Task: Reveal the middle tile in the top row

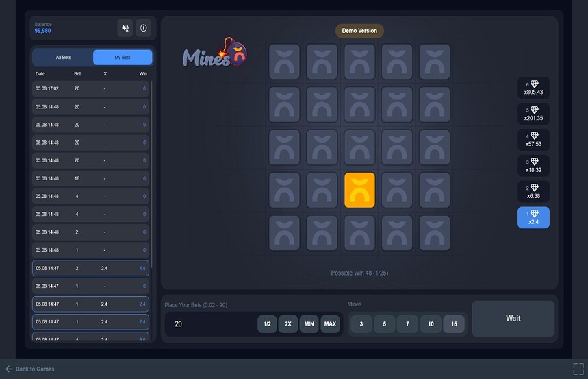Action: [x=359, y=62]
